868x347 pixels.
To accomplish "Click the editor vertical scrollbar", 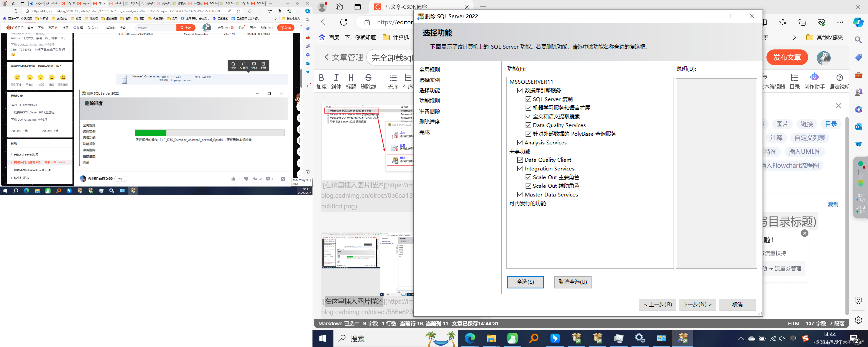I will click(x=847, y=216).
